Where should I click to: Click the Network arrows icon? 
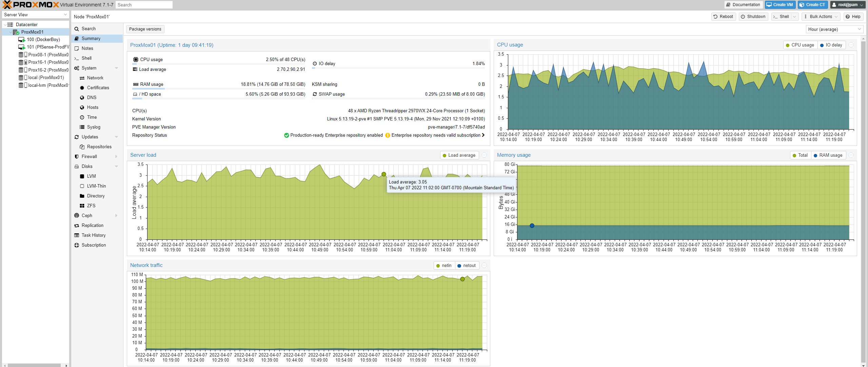pos(82,78)
